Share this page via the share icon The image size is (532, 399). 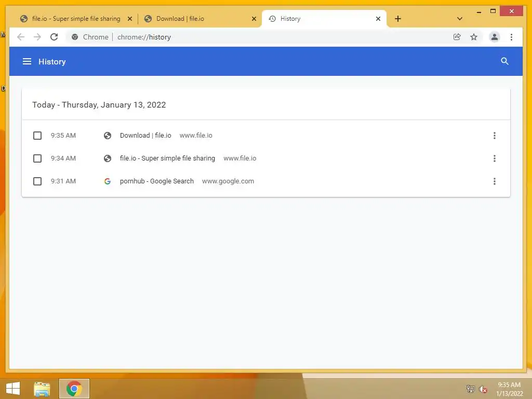coord(457,37)
